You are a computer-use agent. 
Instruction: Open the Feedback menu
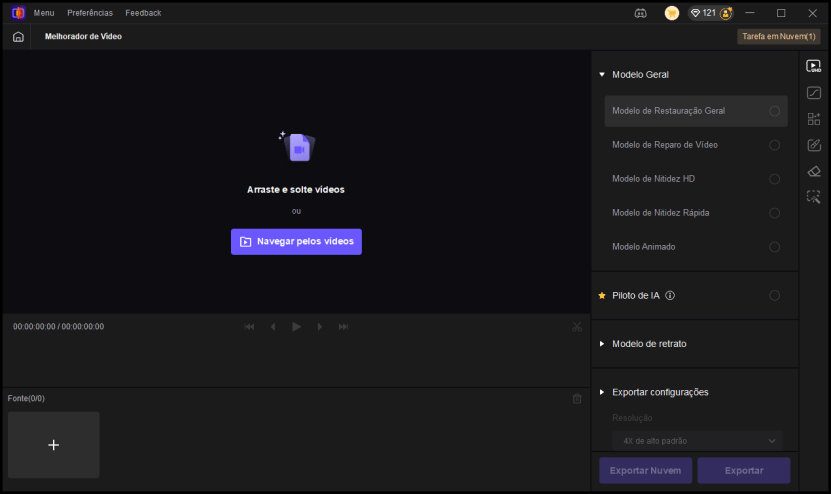tap(143, 13)
